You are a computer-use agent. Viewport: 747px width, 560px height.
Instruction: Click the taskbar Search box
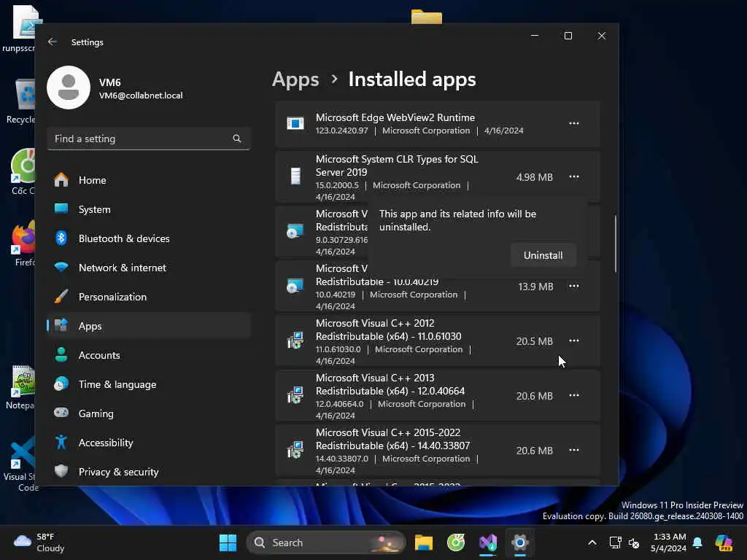point(326,542)
